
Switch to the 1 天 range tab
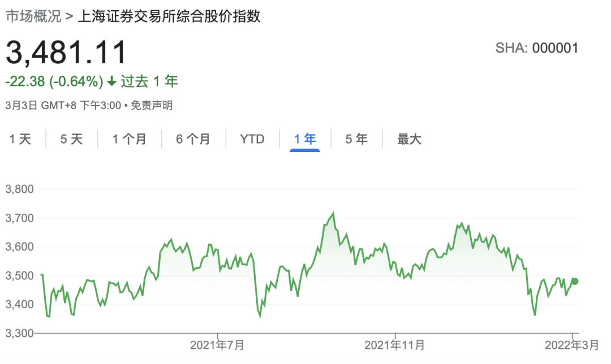(20, 139)
